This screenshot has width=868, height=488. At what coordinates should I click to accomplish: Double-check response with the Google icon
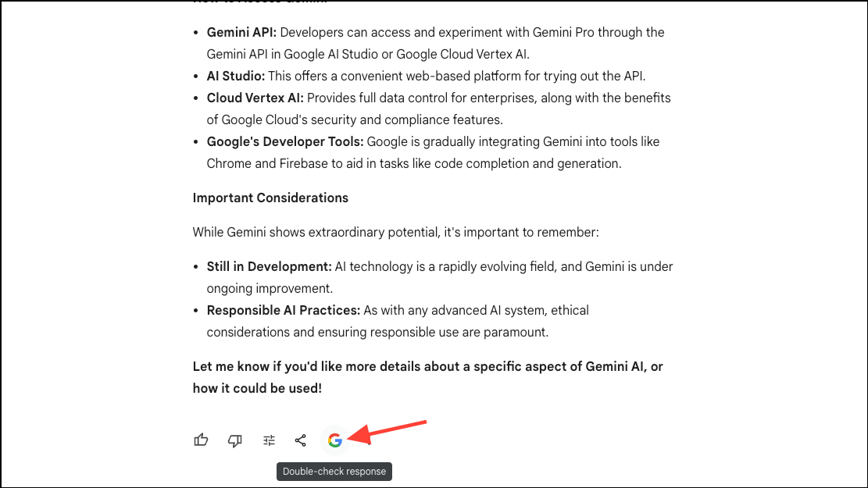pos(334,440)
